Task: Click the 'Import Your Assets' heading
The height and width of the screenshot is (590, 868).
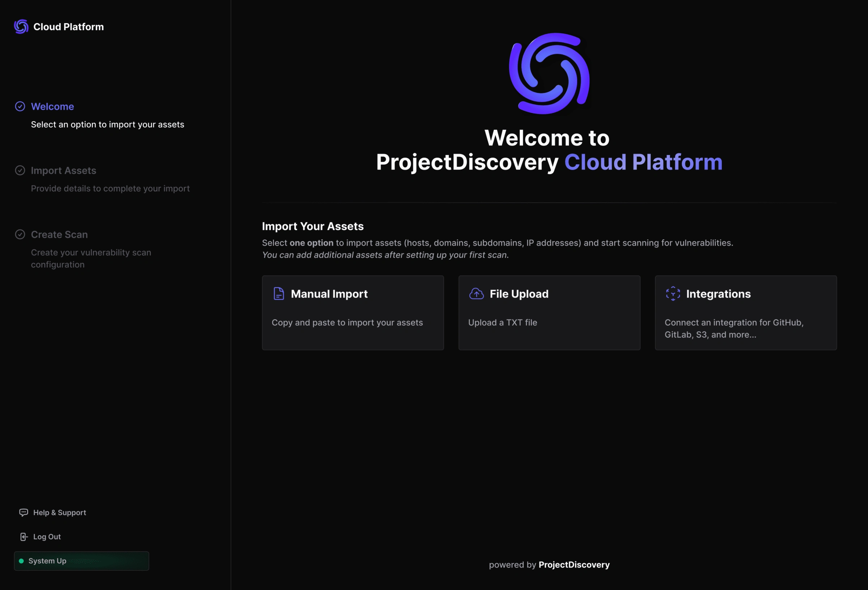Action: click(313, 226)
